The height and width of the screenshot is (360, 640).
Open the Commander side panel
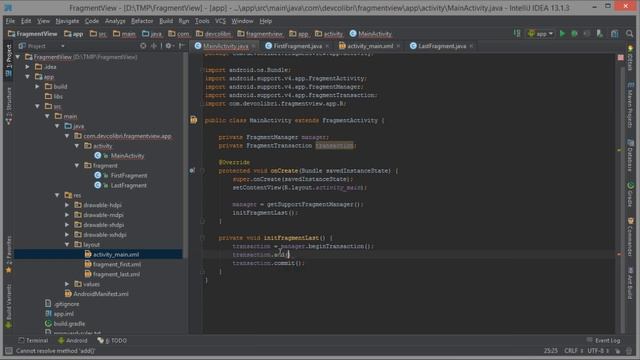click(630, 238)
